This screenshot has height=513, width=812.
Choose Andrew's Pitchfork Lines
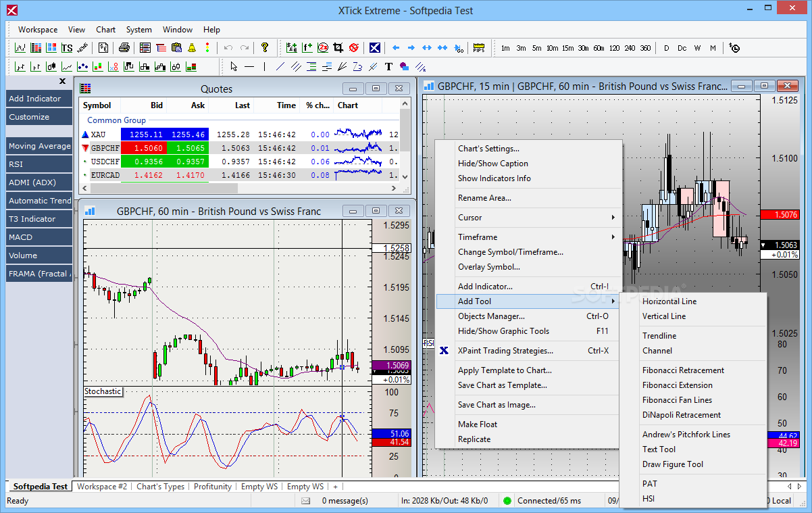click(x=686, y=435)
